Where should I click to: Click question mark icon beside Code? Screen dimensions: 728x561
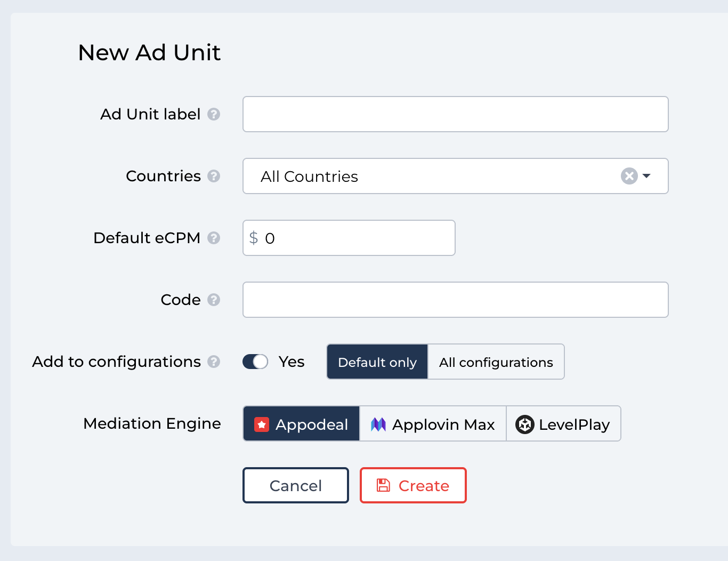[214, 300]
